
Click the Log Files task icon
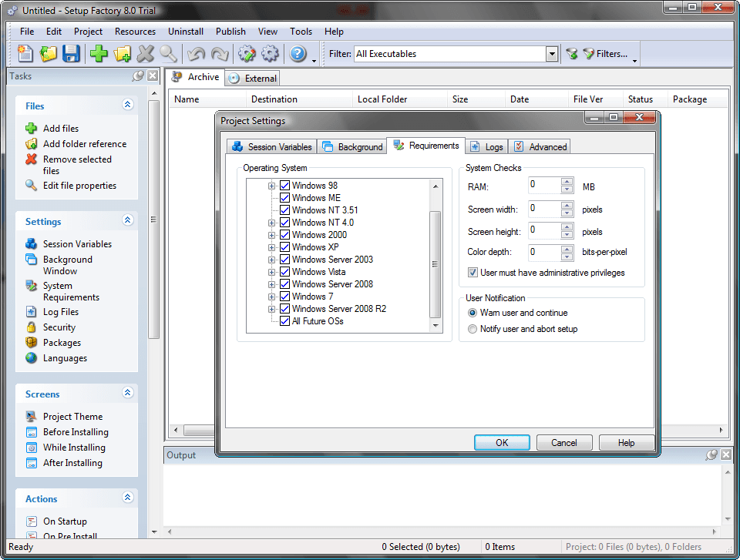pos(31,312)
